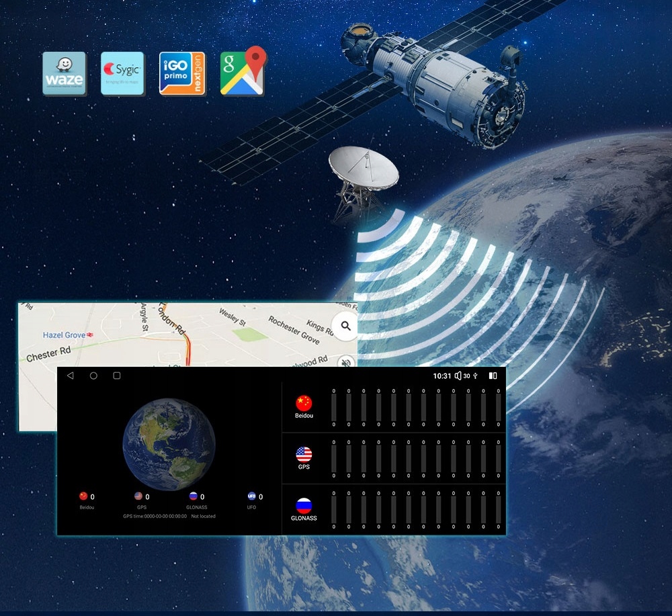Tap the GPS time readout text
This screenshot has height=616, width=672.
pyautogui.click(x=155, y=516)
